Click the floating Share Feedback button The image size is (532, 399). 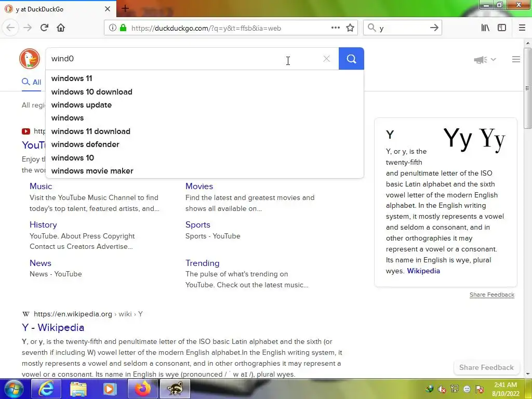point(486,367)
